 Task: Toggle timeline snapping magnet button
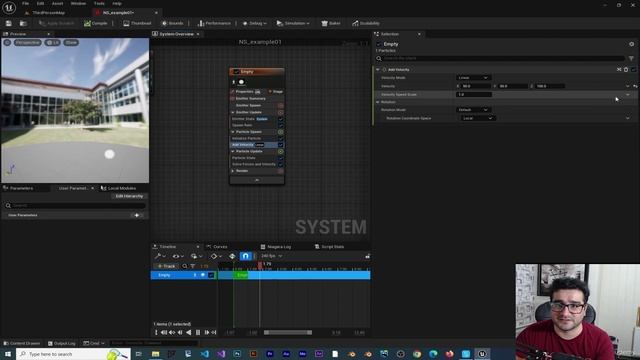click(x=245, y=256)
